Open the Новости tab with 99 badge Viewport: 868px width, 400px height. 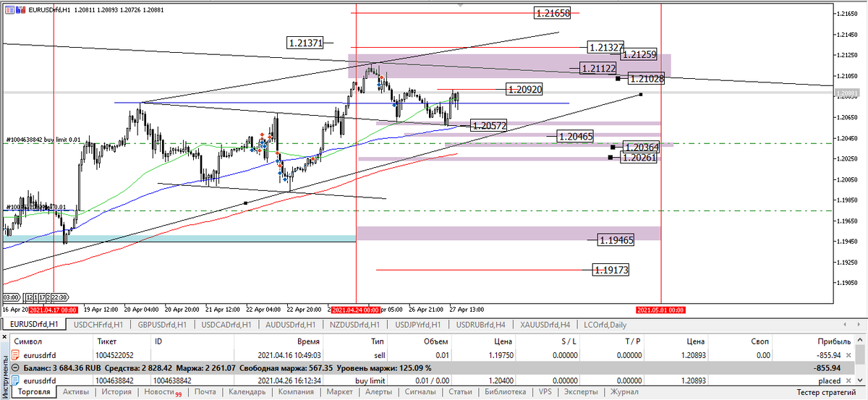[162, 391]
